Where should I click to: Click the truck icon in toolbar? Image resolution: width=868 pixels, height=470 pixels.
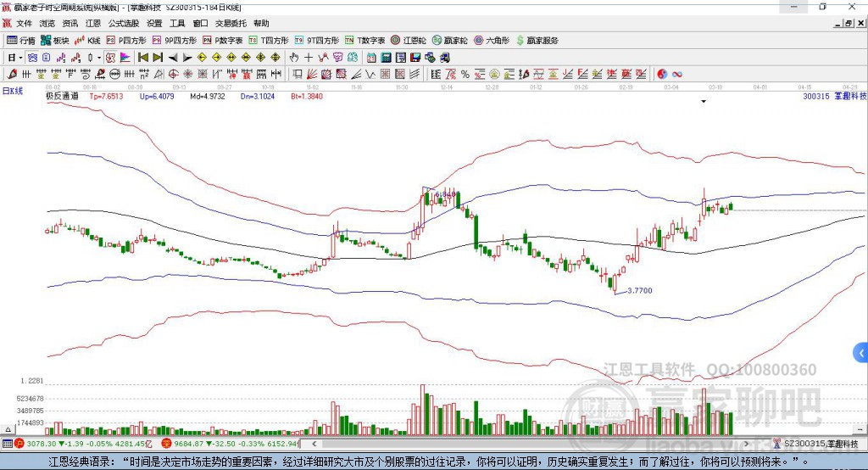click(445, 58)
